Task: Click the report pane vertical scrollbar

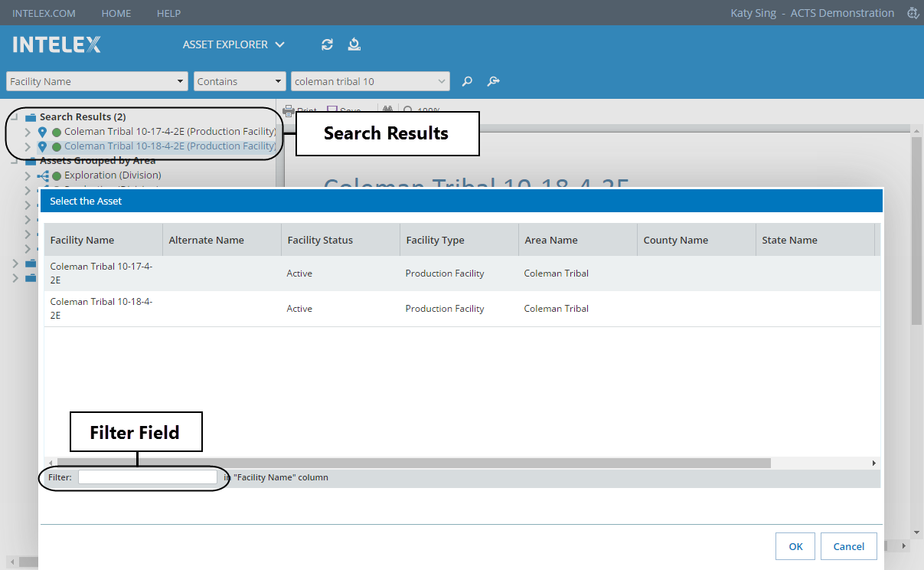Action: pyautogui.click(x=916, y=230)
